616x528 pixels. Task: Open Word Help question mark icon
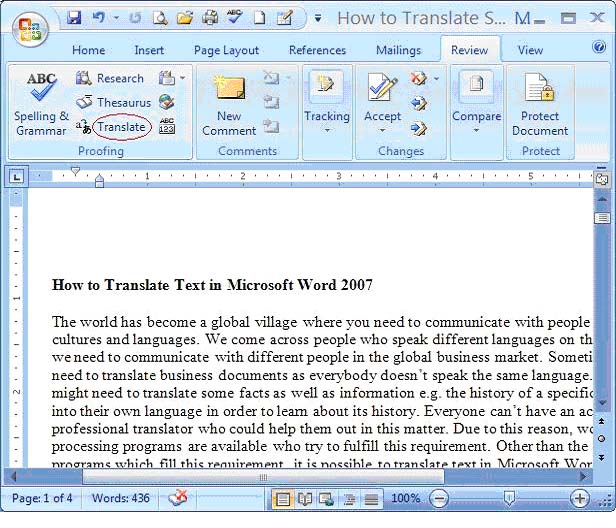599,47
